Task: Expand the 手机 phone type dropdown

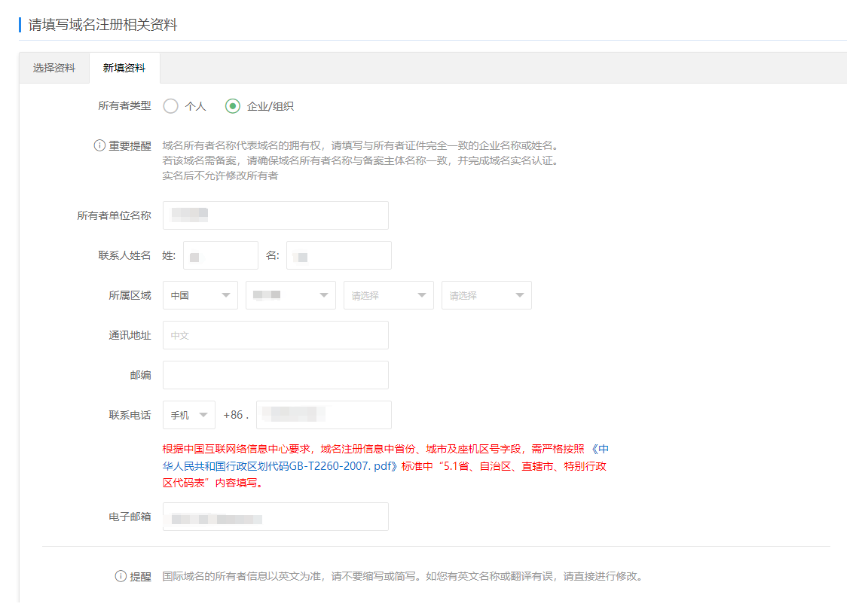Action: click(188, 415)
